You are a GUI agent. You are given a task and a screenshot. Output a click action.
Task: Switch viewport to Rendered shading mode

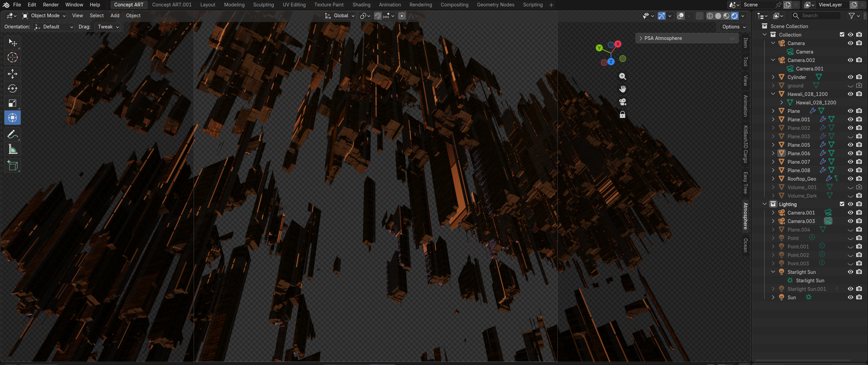[734, 16]
